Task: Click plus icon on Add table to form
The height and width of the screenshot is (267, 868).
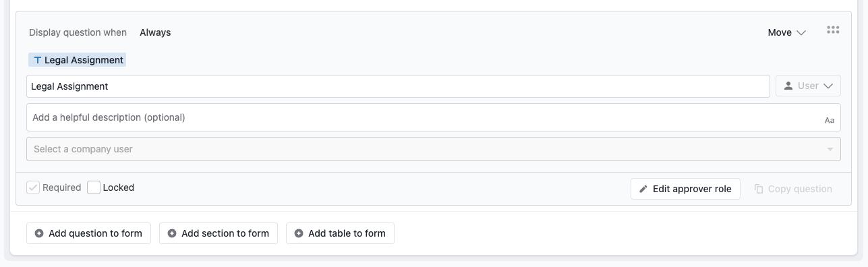Action: (x=299, y=233)
